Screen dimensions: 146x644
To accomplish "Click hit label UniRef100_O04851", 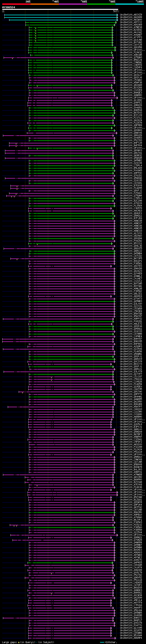I will coord(131,108).
